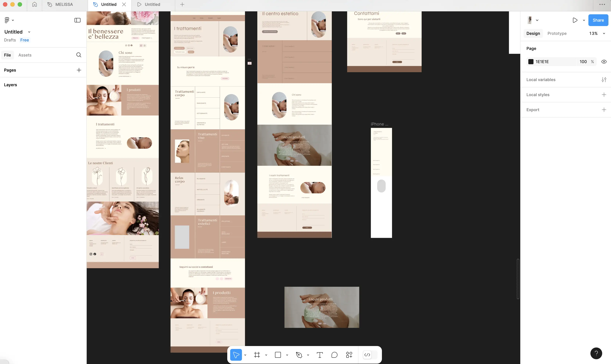Switch to the Assets tab
611x364 pixels.
[x=25, y=55]
